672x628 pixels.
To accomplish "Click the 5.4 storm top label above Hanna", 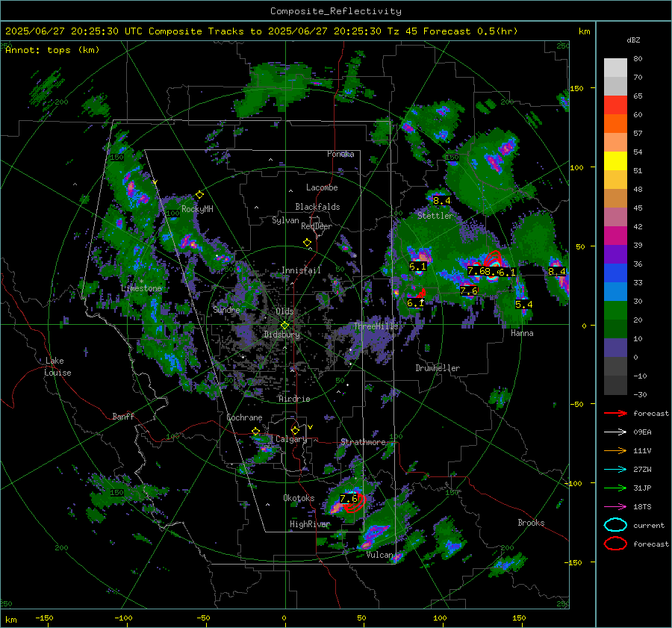I will (523, 305).
